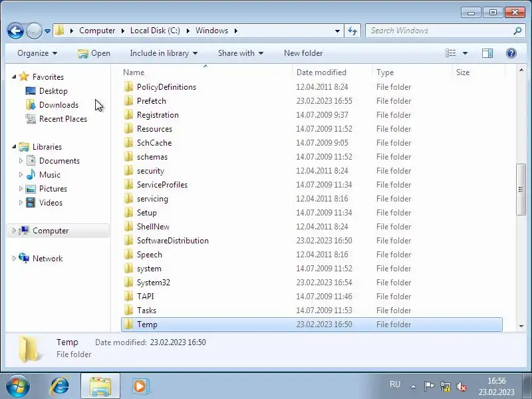Click the security folder icon
This screenshot has width=532, height=399.
128,171
